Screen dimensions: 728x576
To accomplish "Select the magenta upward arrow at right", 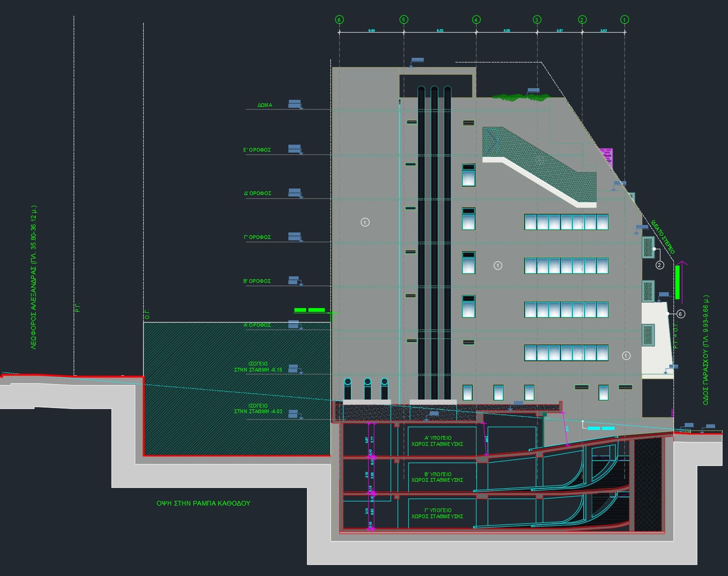I will coord(682,282).
